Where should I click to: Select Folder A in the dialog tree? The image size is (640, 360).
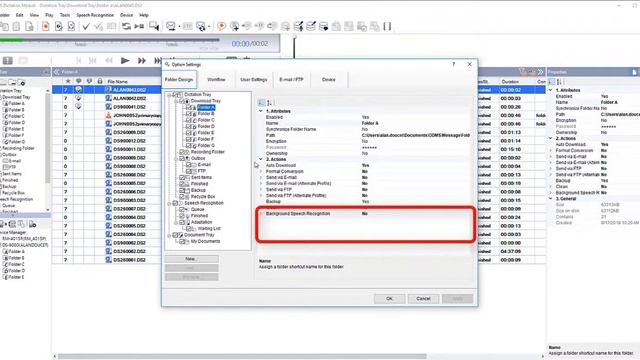click(206, 107)
